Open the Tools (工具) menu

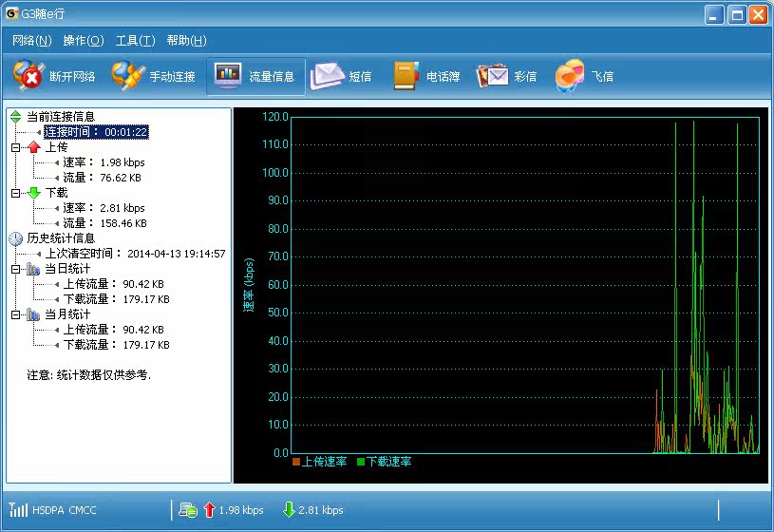pyautogui.click(x=135, y=41)
